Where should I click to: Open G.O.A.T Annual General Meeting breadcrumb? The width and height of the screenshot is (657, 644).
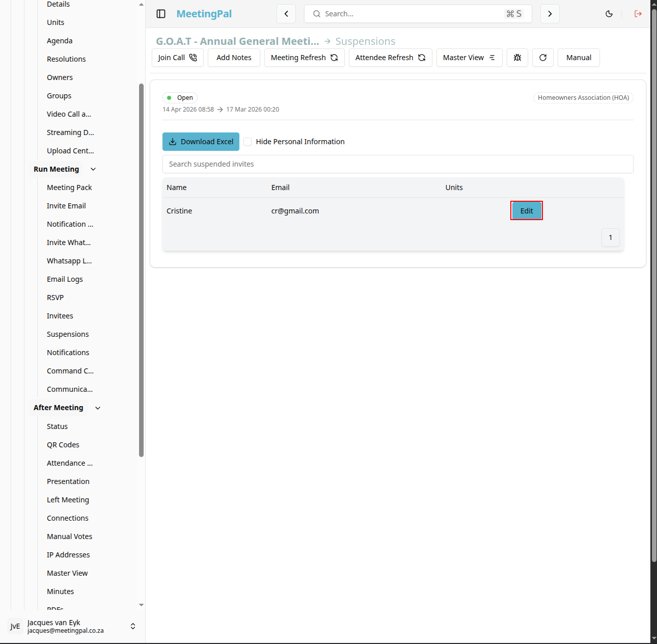(x=237, y=41)
